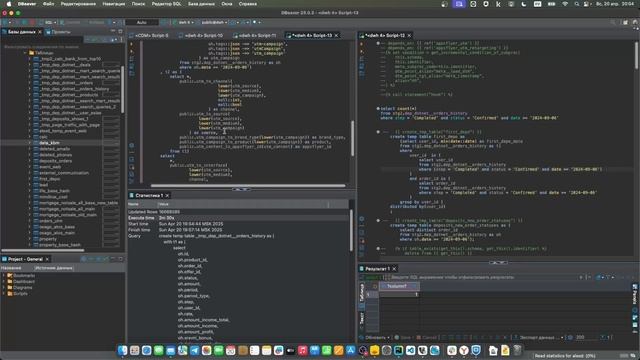Collapse the 'select count(*)' code fold marker
The height and width of the screenshot is (360, 640).
[x=378, y=109]
